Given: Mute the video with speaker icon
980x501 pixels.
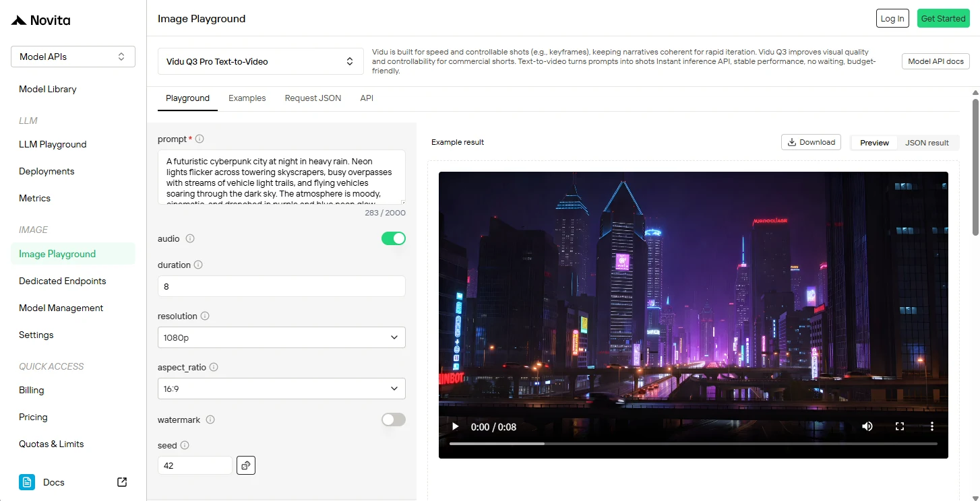Looking at the screenshot, I should pos(867,426).
